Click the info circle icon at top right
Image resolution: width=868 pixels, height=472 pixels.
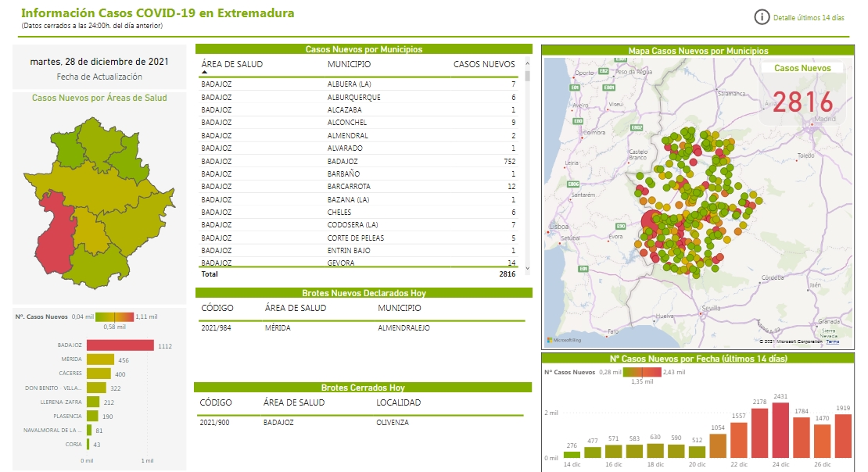[x=761, y=17]
